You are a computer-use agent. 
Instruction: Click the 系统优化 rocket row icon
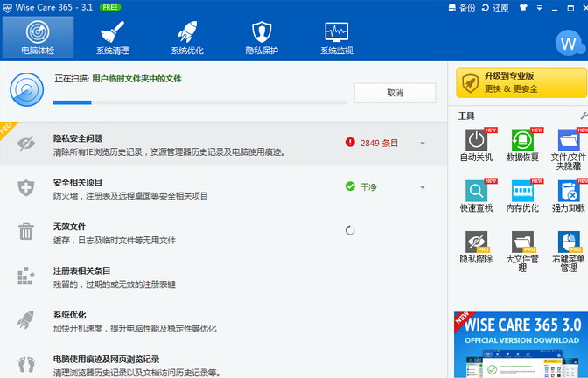[x=26, y=320]
